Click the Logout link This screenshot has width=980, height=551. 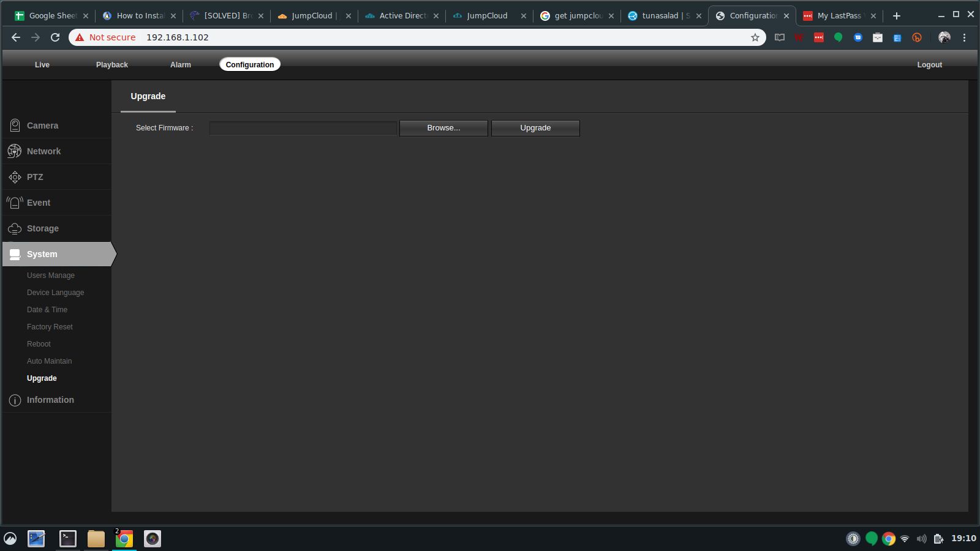point(929,65)
